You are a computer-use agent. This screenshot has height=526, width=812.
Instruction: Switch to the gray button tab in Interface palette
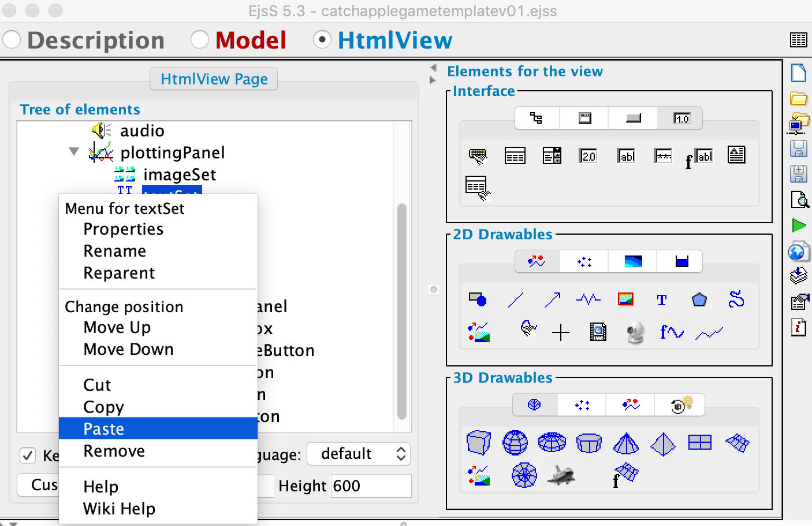point(633,118)
